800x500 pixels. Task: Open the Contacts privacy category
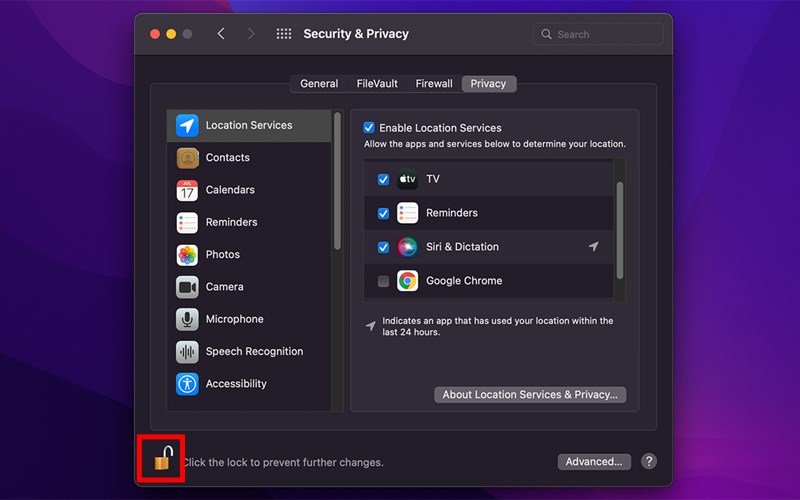click(x=249, y=158)
